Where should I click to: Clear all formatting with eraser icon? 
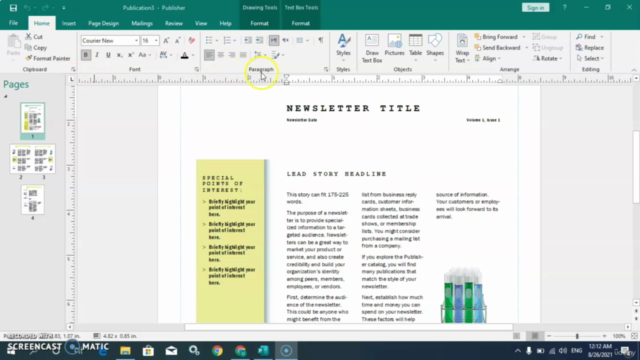191,40
